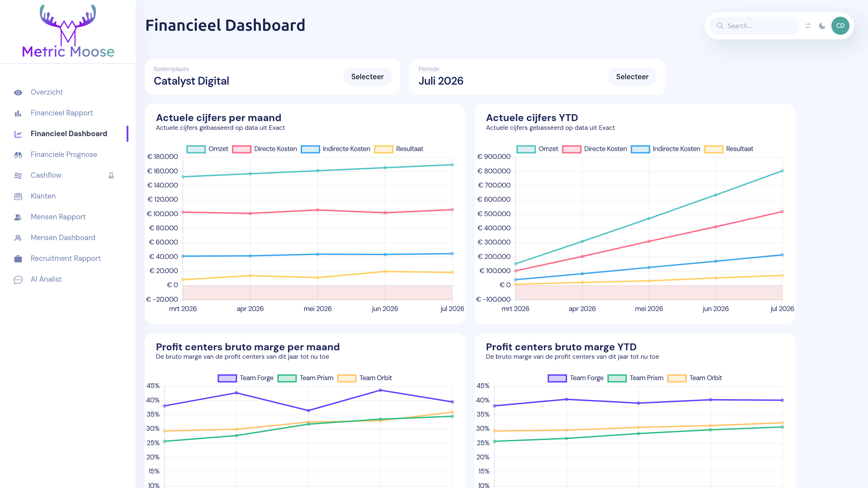Click the Resultaat jun 2026 point in per maand chart
This screenshot has height=488, width=868.
[385, 271]
